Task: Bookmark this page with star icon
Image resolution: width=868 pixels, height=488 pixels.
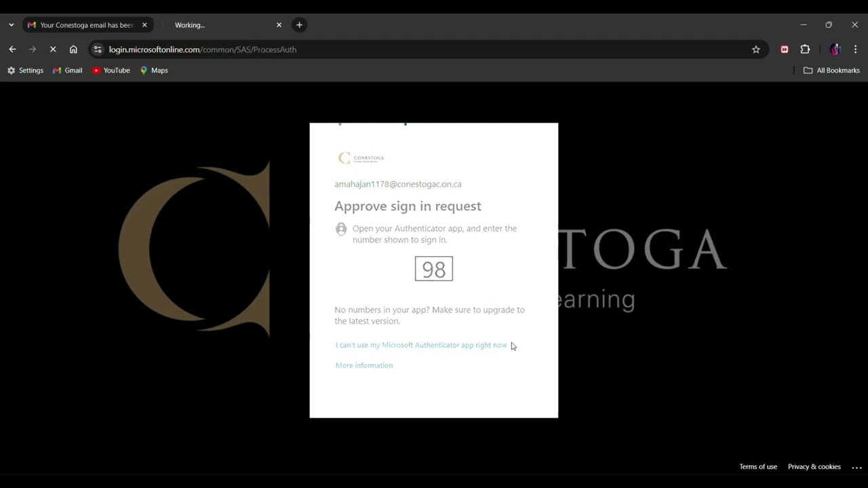Action: pyautogui.click(x=756, y=49)
